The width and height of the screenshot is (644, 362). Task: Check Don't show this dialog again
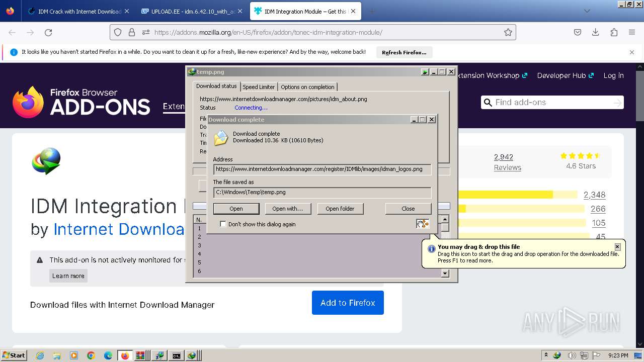pos(223,224)
